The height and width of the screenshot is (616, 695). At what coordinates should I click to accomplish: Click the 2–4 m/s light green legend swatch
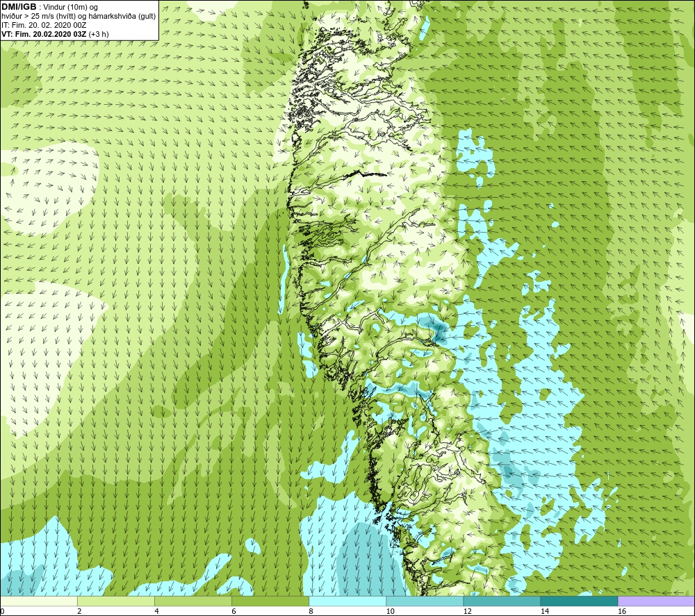coord(116,601)
